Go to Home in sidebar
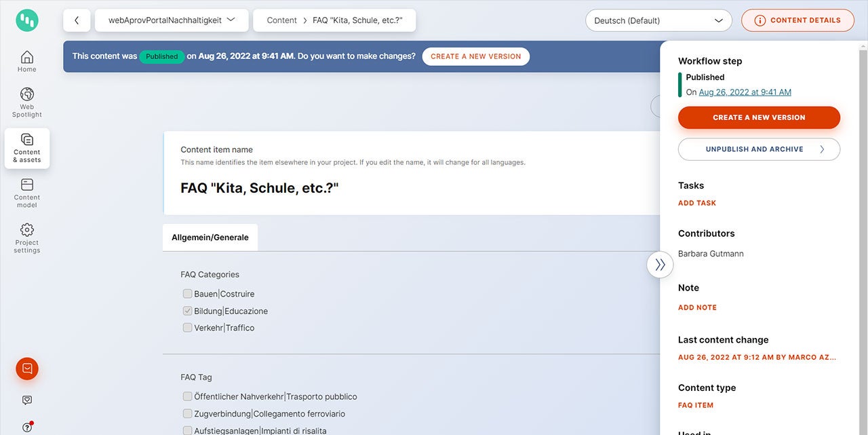Viewport: 868px width, 435px height. pos(27,61)
